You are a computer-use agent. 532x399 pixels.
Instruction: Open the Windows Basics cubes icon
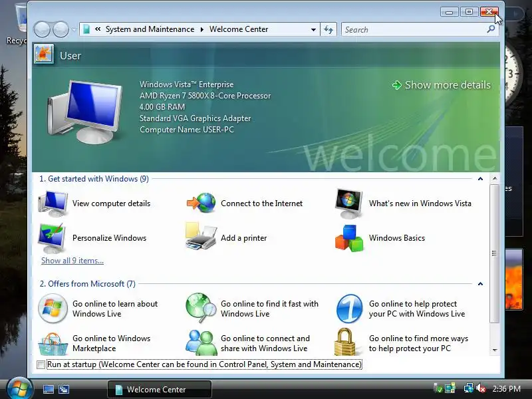349,238
